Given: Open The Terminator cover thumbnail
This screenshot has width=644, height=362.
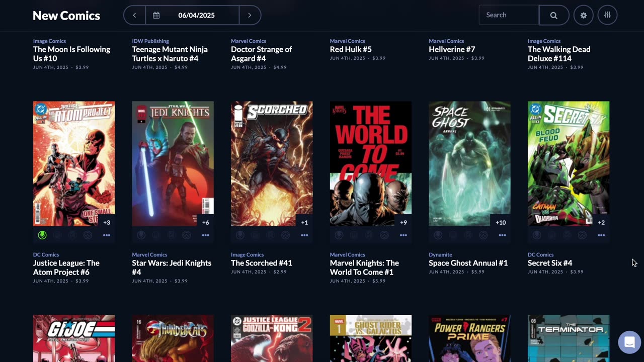Looking at the screenshot, I should [x=569, y=338].
